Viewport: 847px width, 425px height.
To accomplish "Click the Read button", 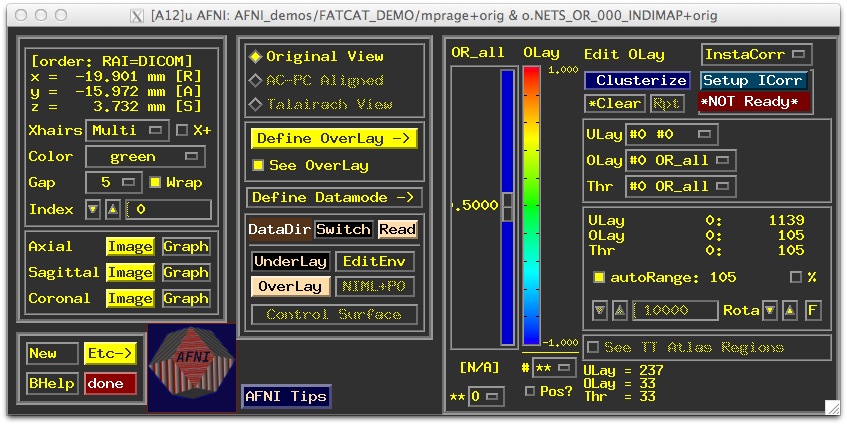I will pos(397,230).
